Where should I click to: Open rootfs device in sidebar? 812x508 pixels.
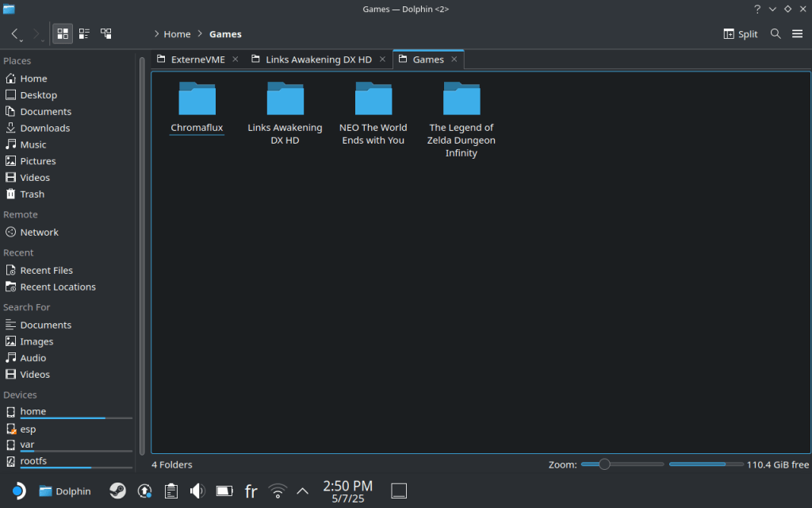(34, 461)
